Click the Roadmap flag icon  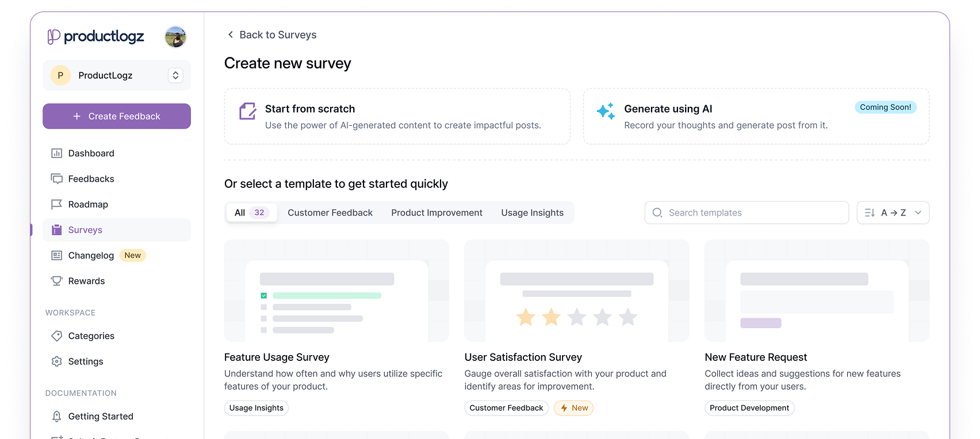tap(56, 205)
